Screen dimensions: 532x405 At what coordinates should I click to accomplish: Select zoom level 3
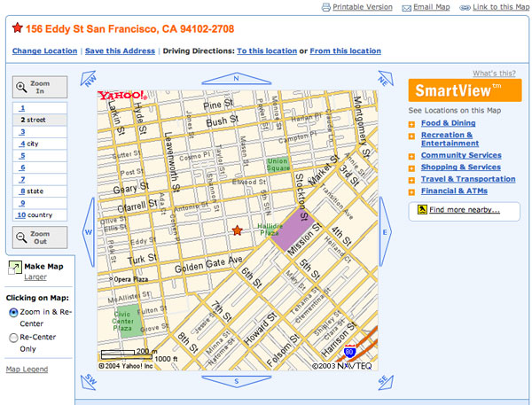pyautogui.click(x=40, y=132)
